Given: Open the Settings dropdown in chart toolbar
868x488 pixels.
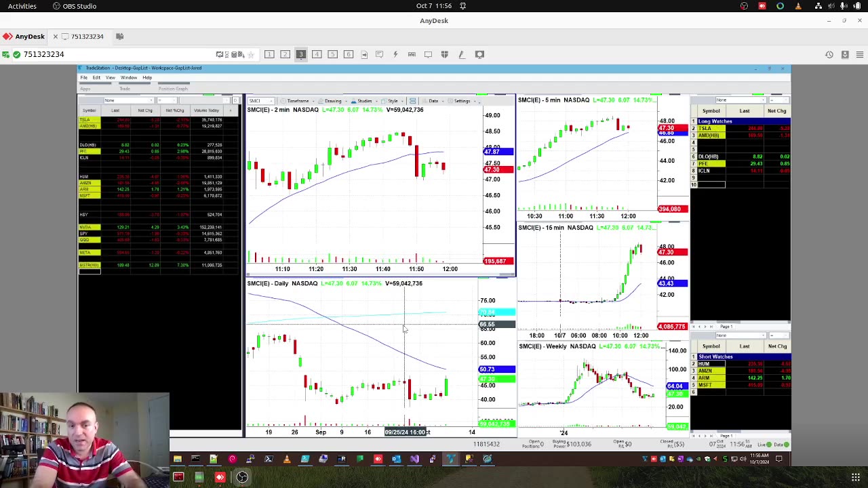Looking at the screenshot, I should 463,101.
